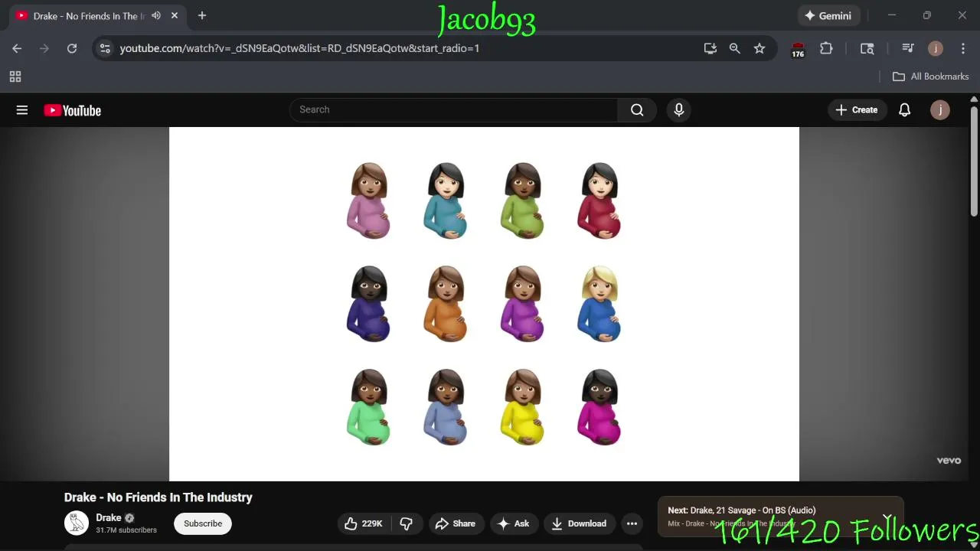Open Drake channel avatar
Image resolution: width=980 pixels, height=551 pixels.
click(x=77, y=523)
